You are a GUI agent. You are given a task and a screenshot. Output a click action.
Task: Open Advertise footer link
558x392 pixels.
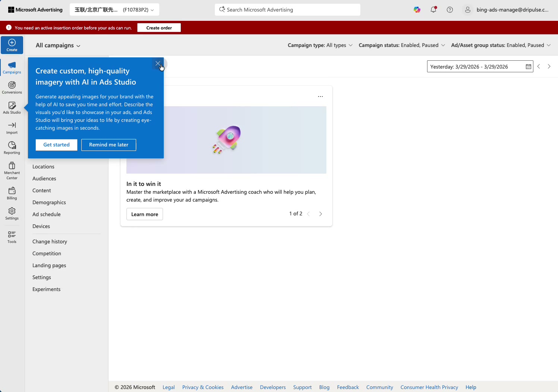point(242,387)
